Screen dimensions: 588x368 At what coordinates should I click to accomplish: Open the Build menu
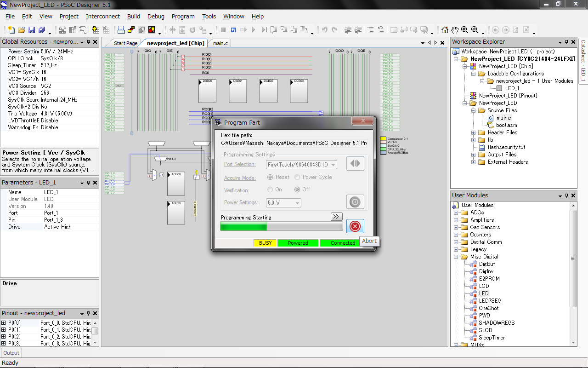[x=134, y=16]
